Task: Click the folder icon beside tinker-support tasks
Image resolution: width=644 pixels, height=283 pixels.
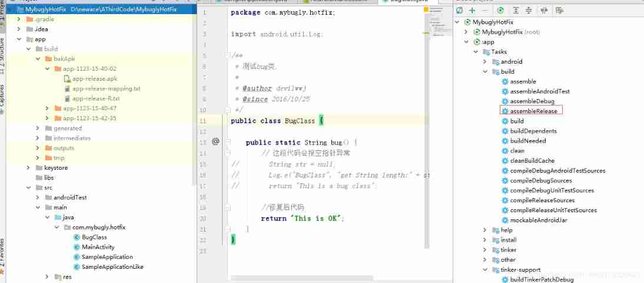Action: tap(496, 269)
